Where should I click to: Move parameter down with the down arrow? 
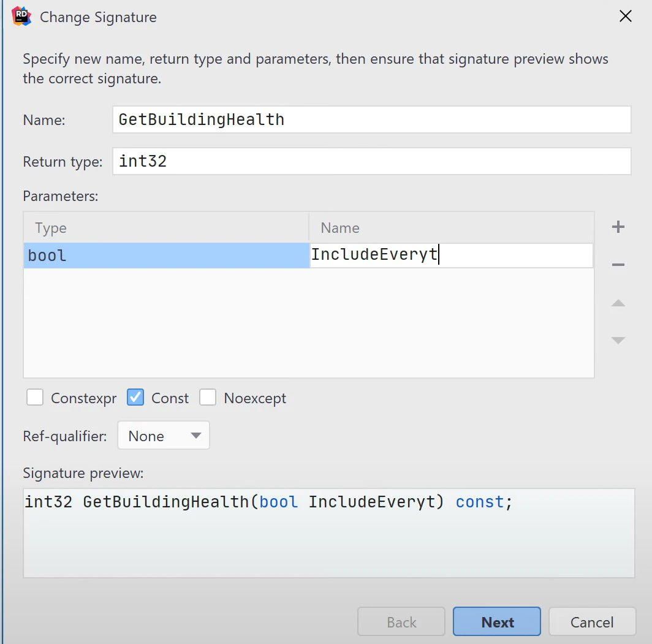click(x=618, y=340)
